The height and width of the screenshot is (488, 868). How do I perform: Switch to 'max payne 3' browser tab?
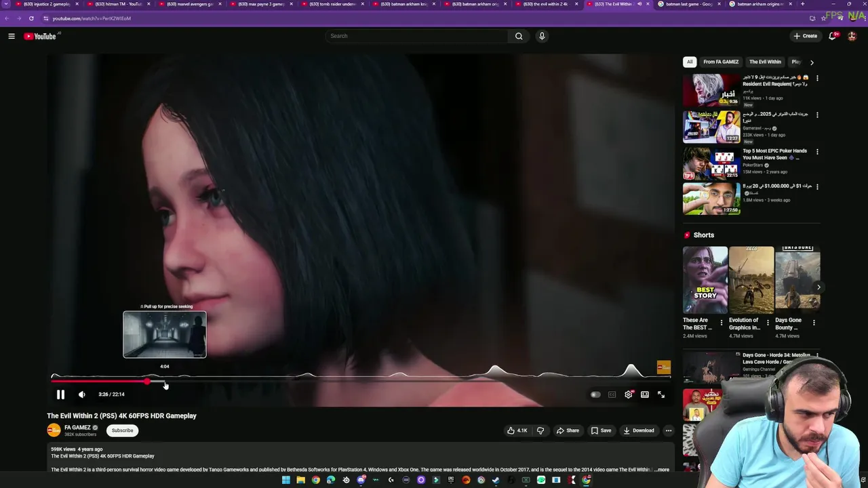(261, 4)
